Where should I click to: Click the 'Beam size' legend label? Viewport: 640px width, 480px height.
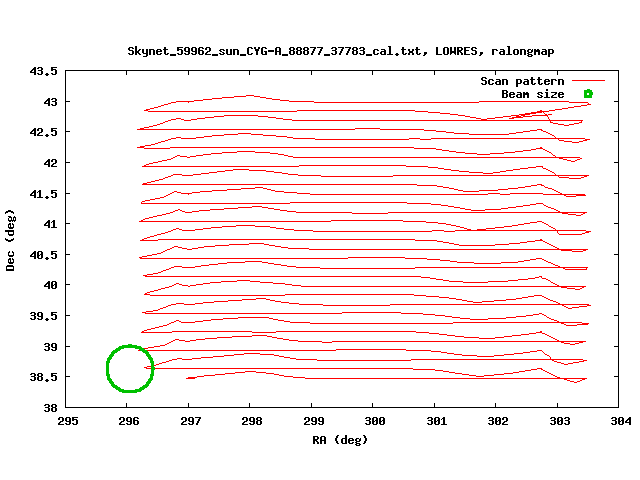[x=533, y=94]
